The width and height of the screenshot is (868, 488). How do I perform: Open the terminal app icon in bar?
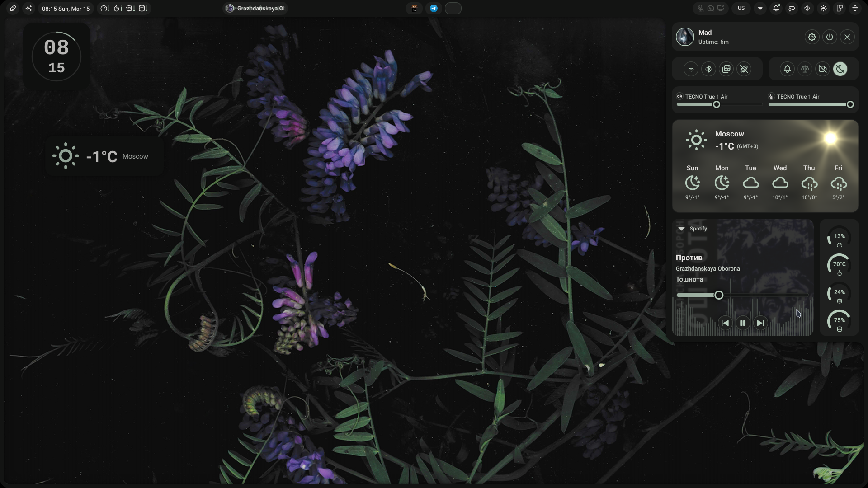(414, 8)
